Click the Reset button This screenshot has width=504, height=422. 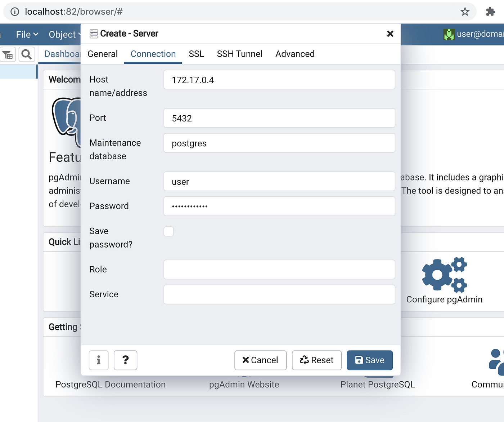point(316,360)
